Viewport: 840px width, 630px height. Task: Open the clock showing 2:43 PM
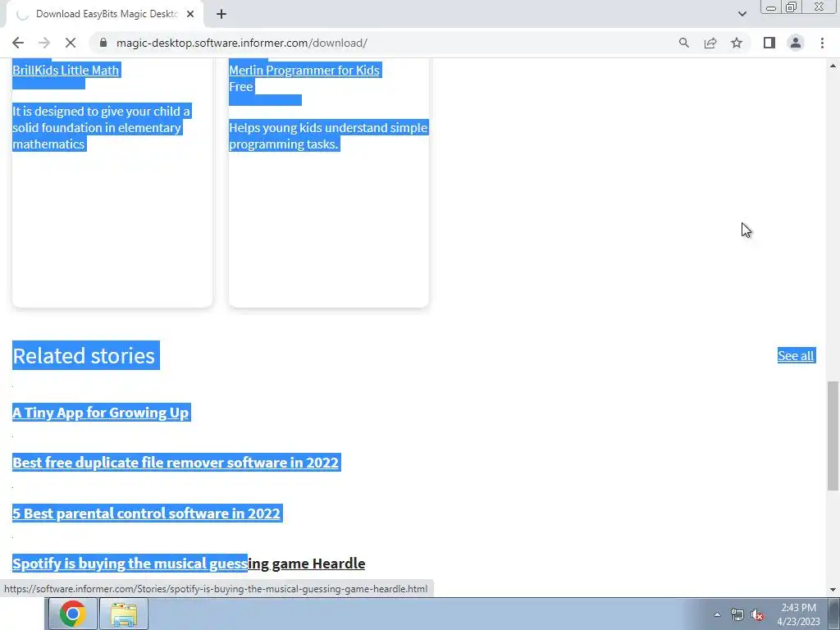798,614
